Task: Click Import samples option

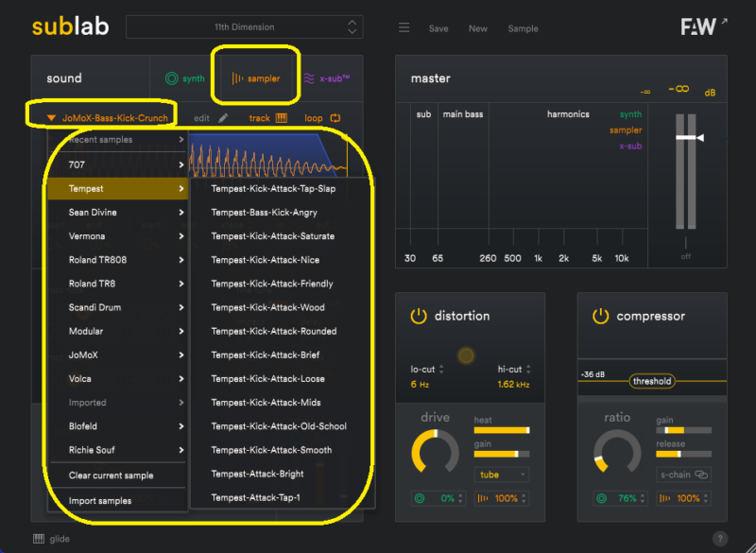Action: [100, 501]
